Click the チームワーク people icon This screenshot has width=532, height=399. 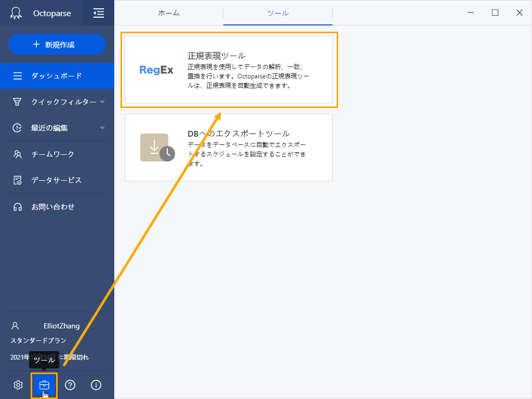(x=17, y=154)
